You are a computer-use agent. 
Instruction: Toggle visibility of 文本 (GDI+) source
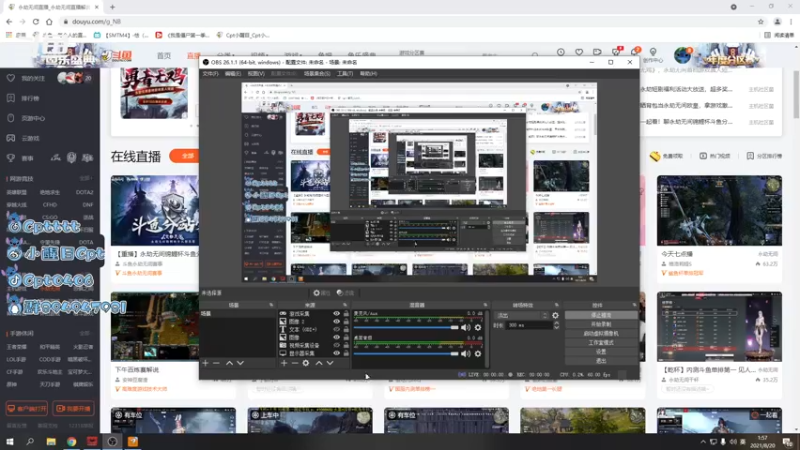coord(336,330)
